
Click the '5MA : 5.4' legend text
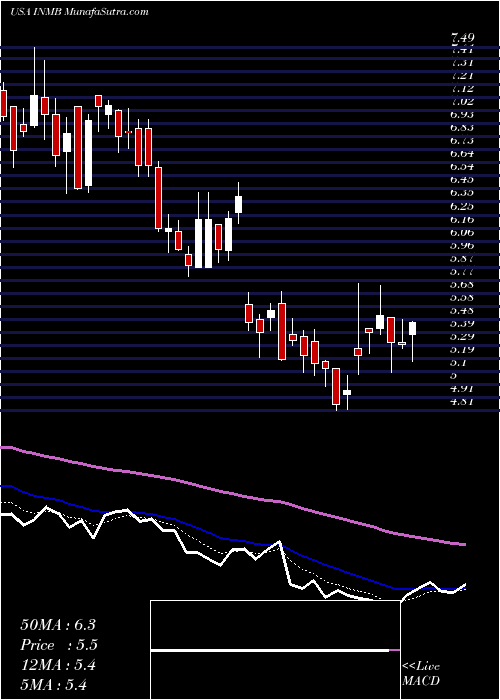[x=54, y=684]
